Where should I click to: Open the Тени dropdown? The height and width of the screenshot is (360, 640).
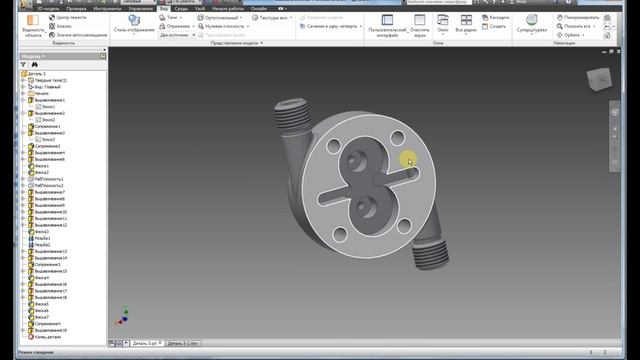point(171,18)
